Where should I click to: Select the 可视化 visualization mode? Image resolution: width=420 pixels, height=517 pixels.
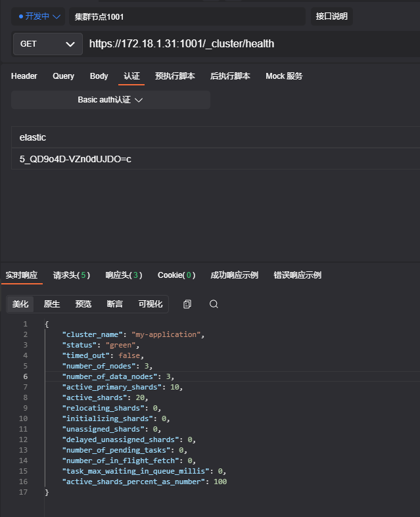coord(151,304)
